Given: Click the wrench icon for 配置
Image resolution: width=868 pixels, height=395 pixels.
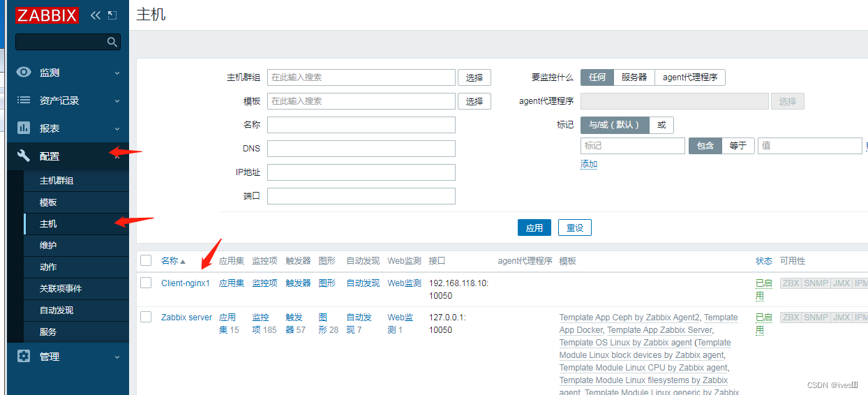Looking at the screenshot, I should coord(24,156).
